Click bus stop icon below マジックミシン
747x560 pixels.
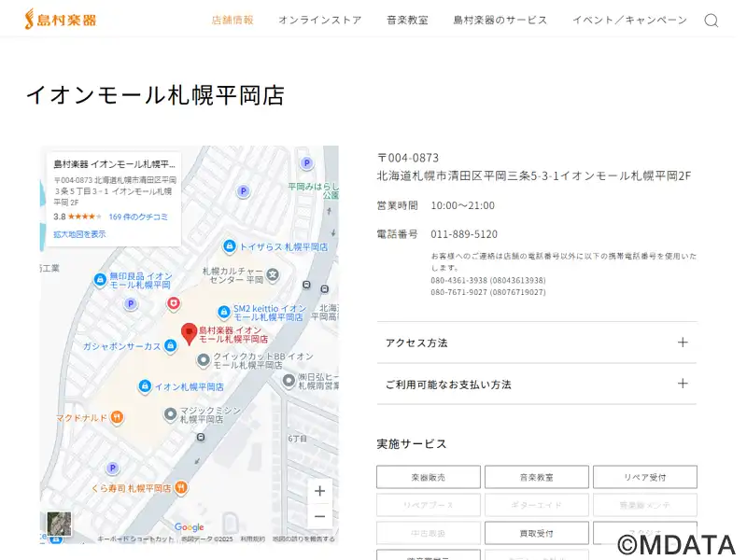(x=201, y=437)
